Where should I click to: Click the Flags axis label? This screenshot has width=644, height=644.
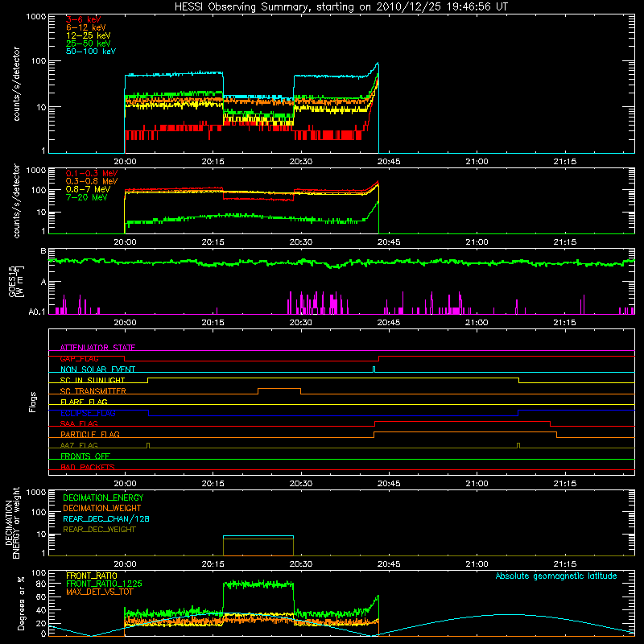click(x=33, y=402)
